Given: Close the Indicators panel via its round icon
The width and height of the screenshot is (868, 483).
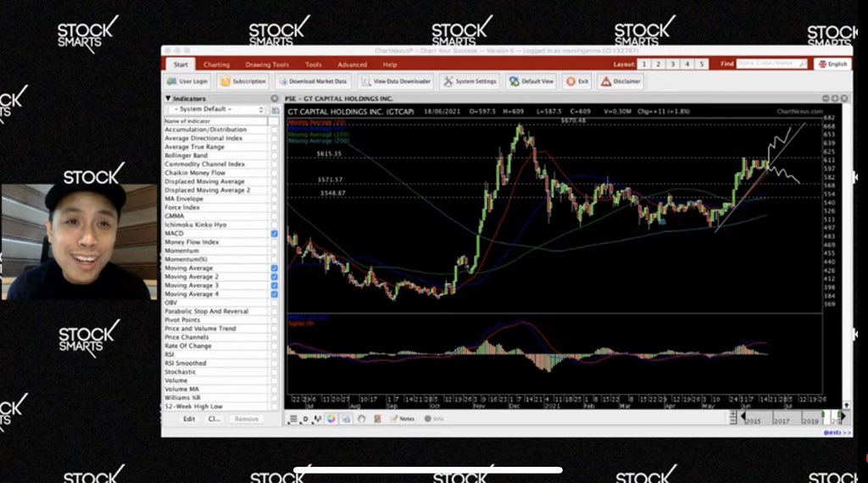Looking at the screenshot, I should click(x=274, y=98).
